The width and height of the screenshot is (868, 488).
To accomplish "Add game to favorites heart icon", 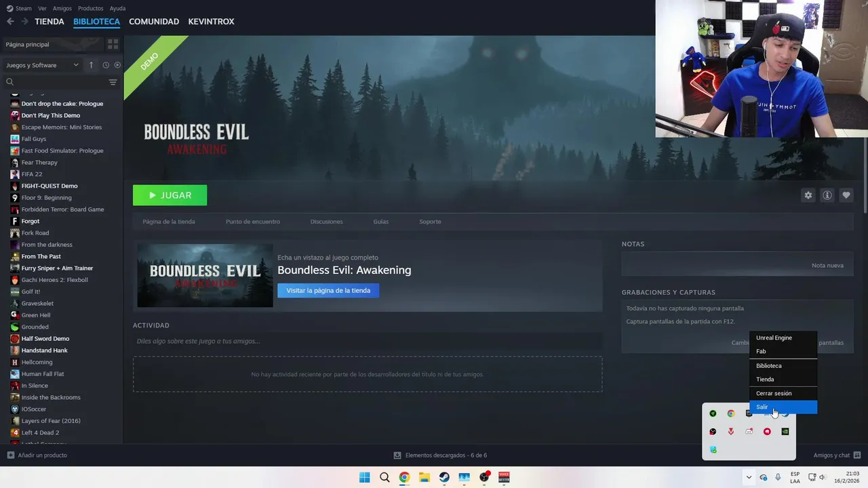I will tap(846, 195).
